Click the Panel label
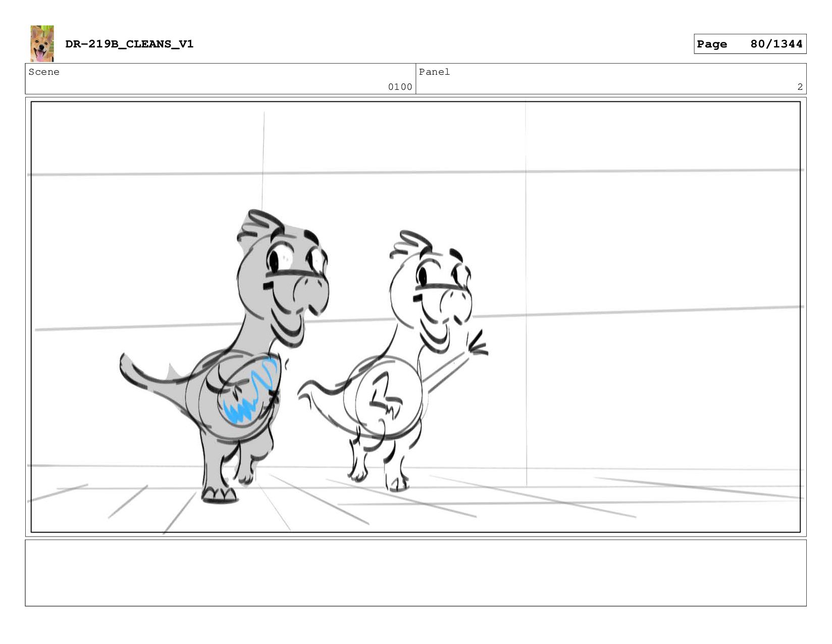This screenshot has width=832, height=644. pos(434,72)
